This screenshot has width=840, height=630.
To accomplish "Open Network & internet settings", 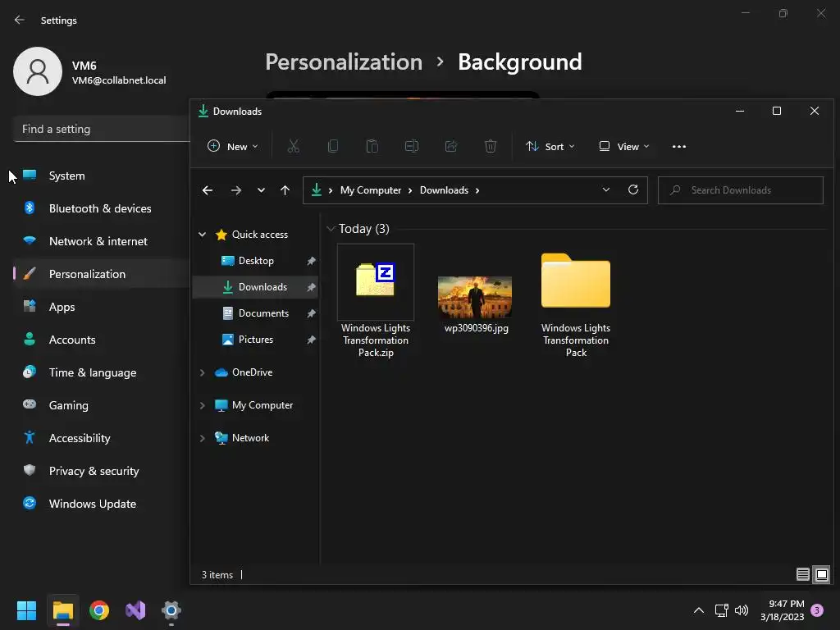I will (102, 241).
